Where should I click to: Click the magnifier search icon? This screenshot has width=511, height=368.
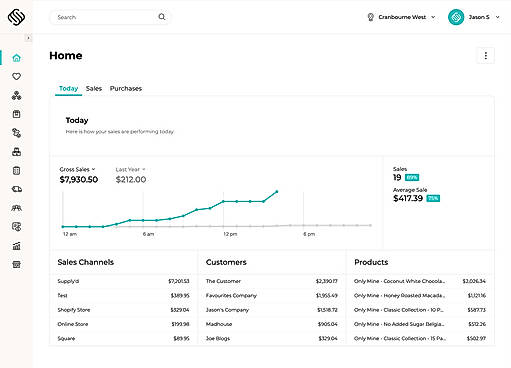point(162,17)
